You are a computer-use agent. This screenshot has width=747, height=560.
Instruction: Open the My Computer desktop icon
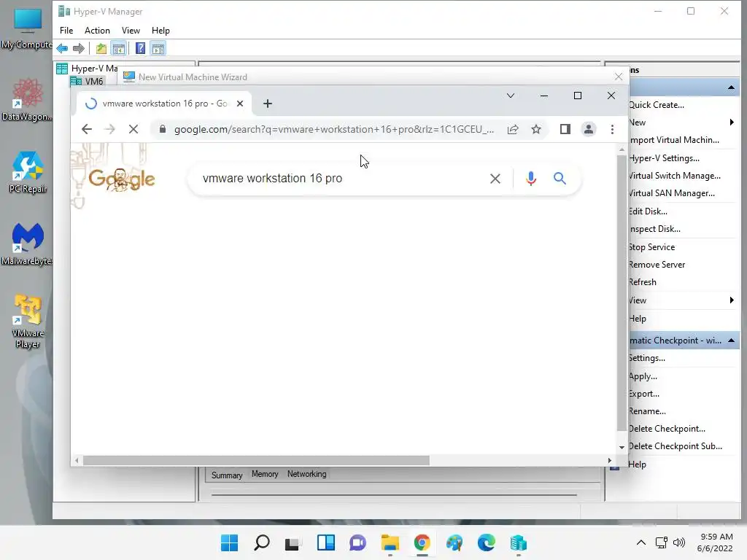[x=27, y=28]
